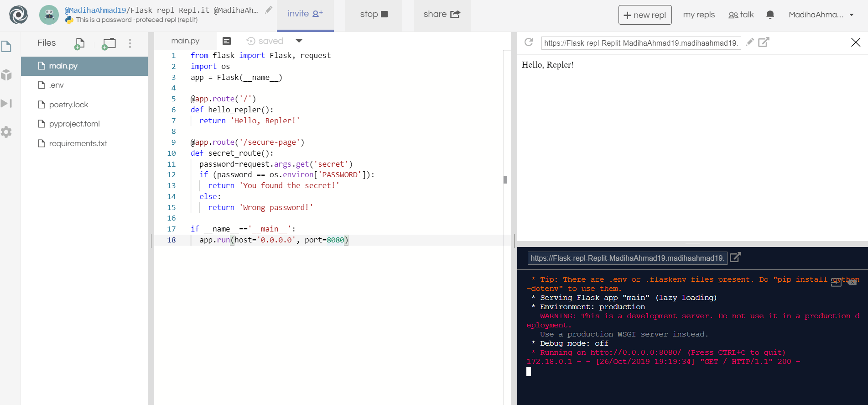Go to my repls
The height and width of the screenshot is (405, 868).
[699, 15]
